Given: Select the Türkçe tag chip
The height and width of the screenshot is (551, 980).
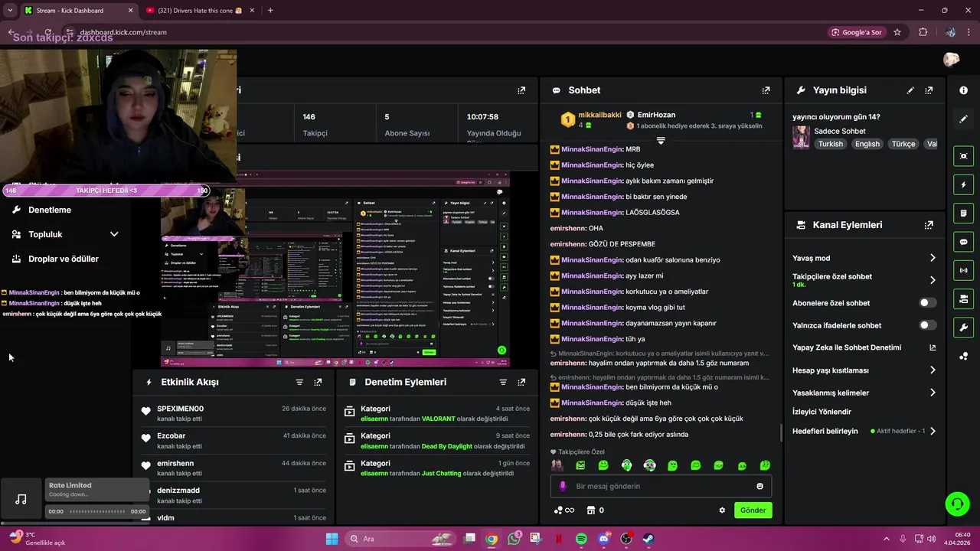Looking at the screenshot, I should (x=903, y=144).
